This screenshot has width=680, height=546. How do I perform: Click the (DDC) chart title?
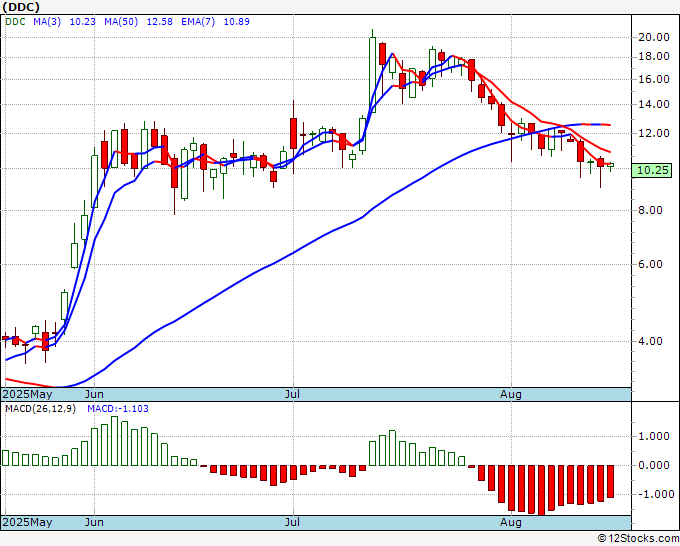point(21,7)
